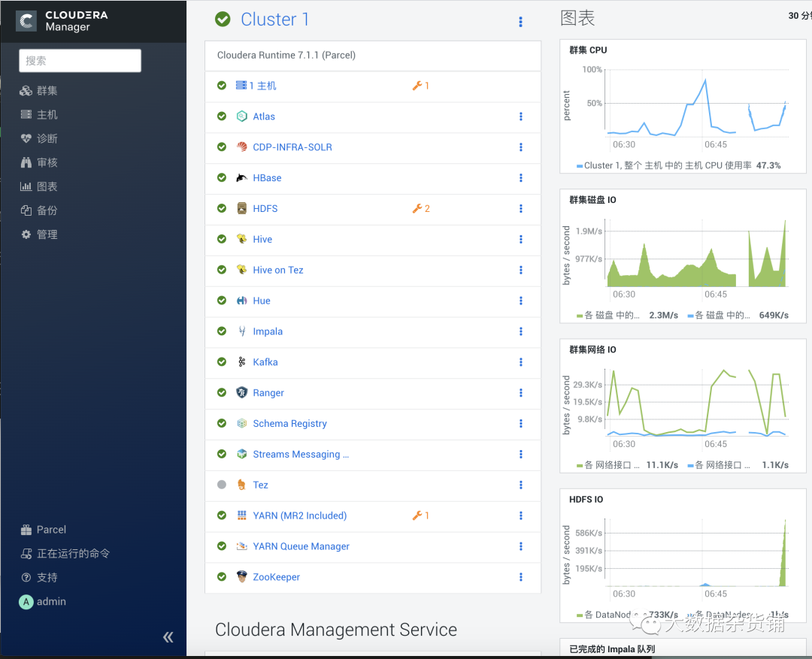Click the HDFS service icon
Viewport: 812px width, 659px height.
(x=242, y=209)
